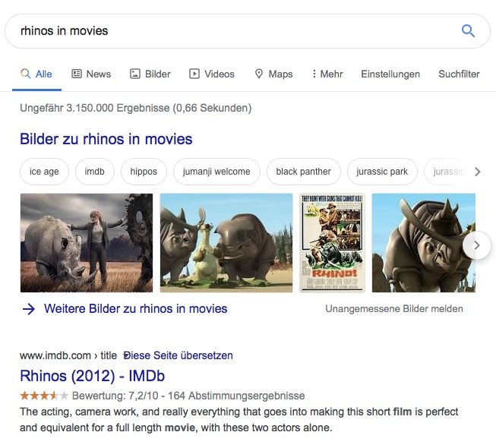Select the 'hippos' filter chip
The height and width of the screenshot is (448, 496).
(x=144, y=172)
